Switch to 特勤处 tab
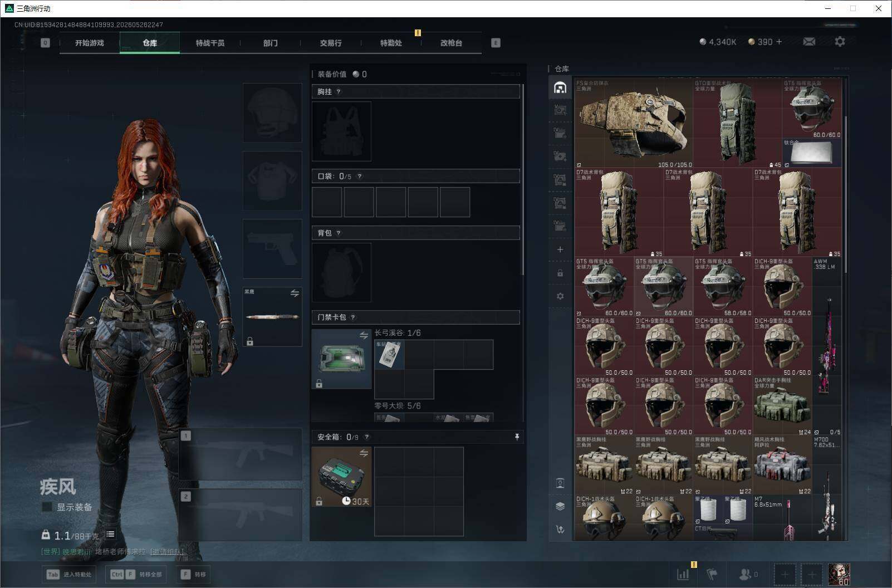Viewport: 892px width, 588px height. tap(391, 43)
